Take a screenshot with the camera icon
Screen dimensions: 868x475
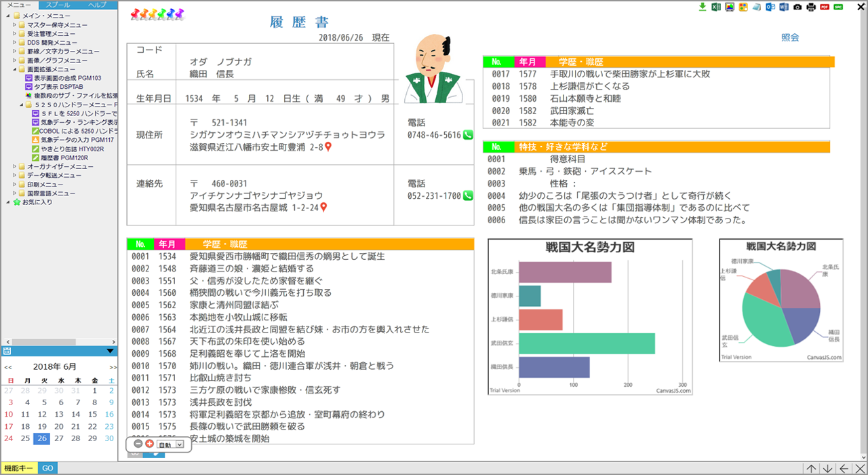797,7
